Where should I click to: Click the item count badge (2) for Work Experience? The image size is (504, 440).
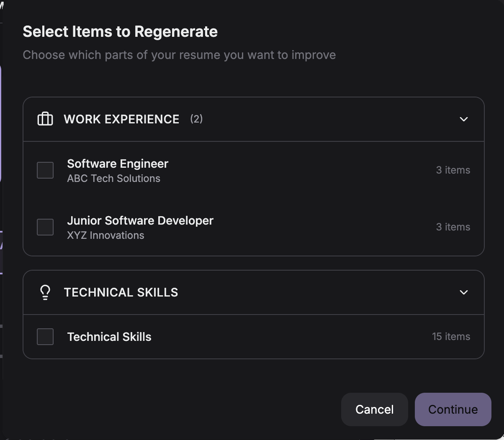click(x=196, y=119)
